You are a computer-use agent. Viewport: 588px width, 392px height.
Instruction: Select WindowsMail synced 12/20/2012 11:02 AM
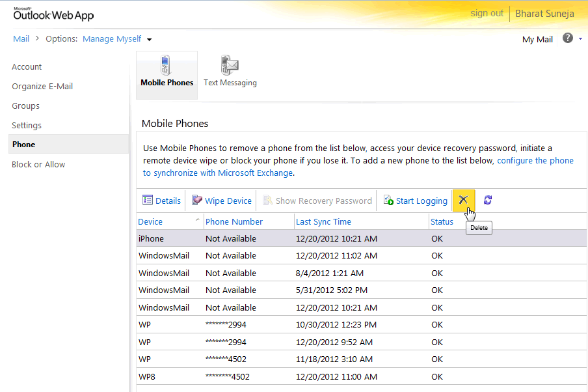(x=362, y=255)
